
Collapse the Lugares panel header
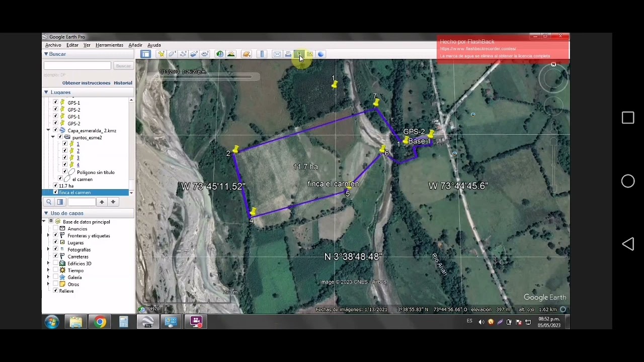click(46, 93)
